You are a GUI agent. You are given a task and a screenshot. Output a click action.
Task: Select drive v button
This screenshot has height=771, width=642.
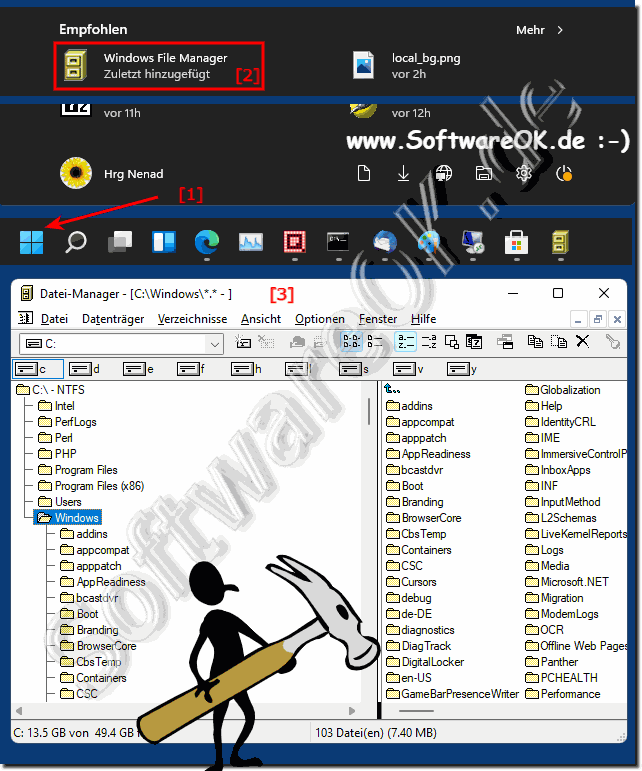(408, 369)
